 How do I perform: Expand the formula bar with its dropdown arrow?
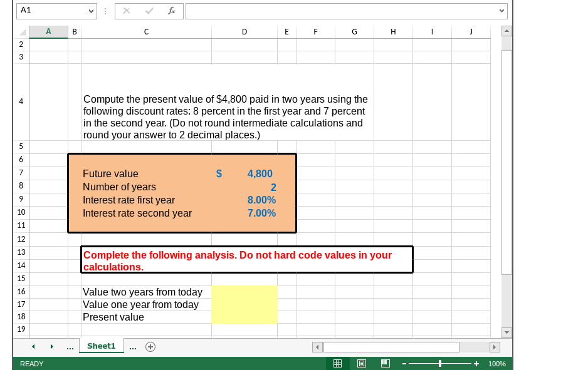coord(501,11)
